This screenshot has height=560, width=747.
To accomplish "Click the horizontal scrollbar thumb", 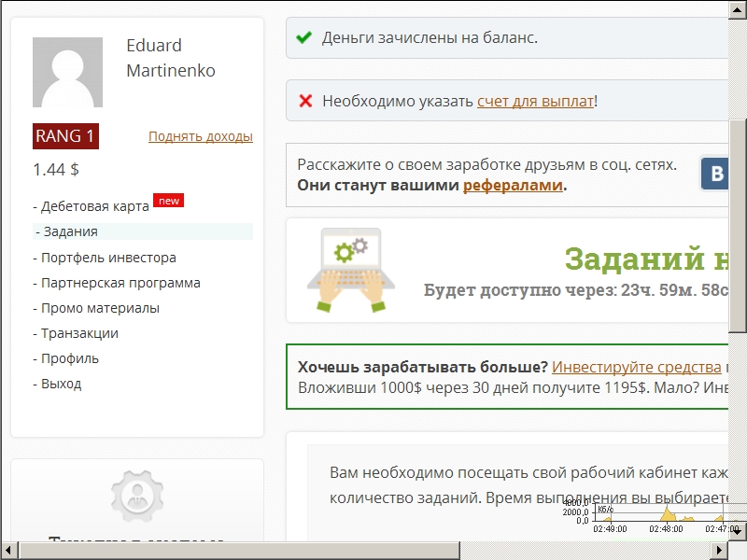I will pyautogui.click(x=239, y=551).
